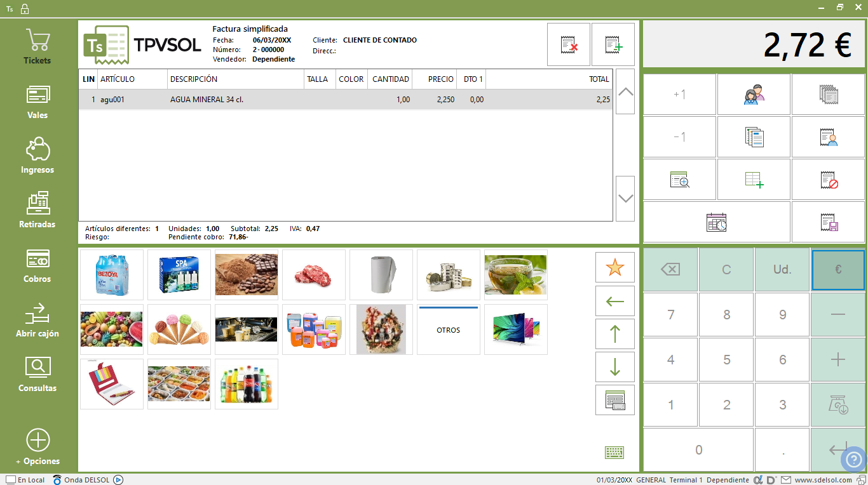Click the small green on-screen keyboard icon
This screenshot has width=868, height=485.
pos(614,452)
